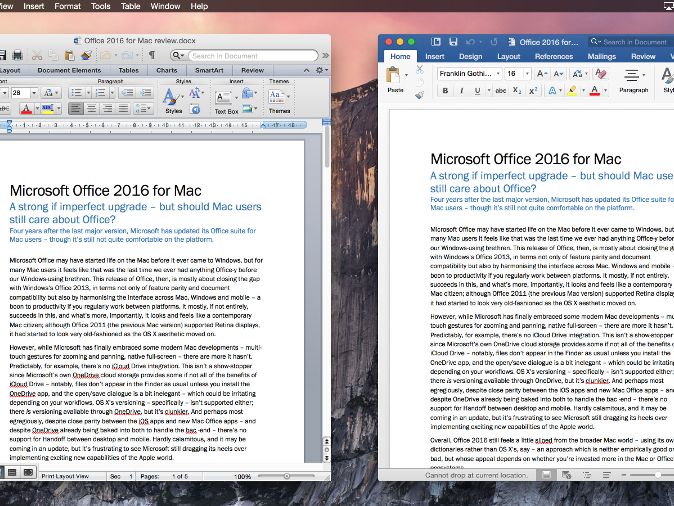The image size is (674, 506).
Task: Open the Insert menu in the macOS menu bar
Action: click(x=34, y=6)
